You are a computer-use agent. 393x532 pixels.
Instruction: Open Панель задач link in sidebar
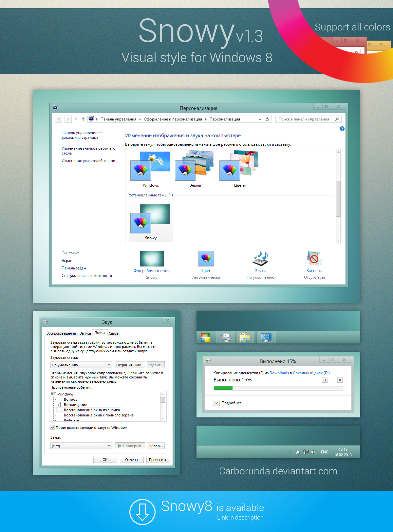tap(74, 268)
